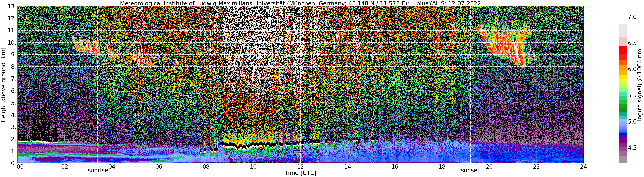Click the '18' tick label on time axis
Screen dimensions: 644x177
click(442, 167)
